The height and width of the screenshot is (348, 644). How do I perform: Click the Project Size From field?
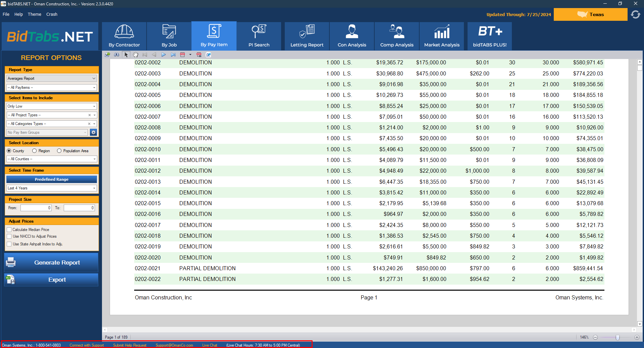(x=36, y=208)
